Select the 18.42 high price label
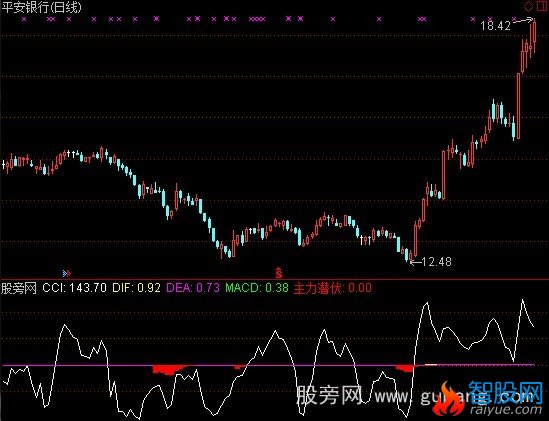This screenshot has width=549, height=421. click(x=495, y=26)
